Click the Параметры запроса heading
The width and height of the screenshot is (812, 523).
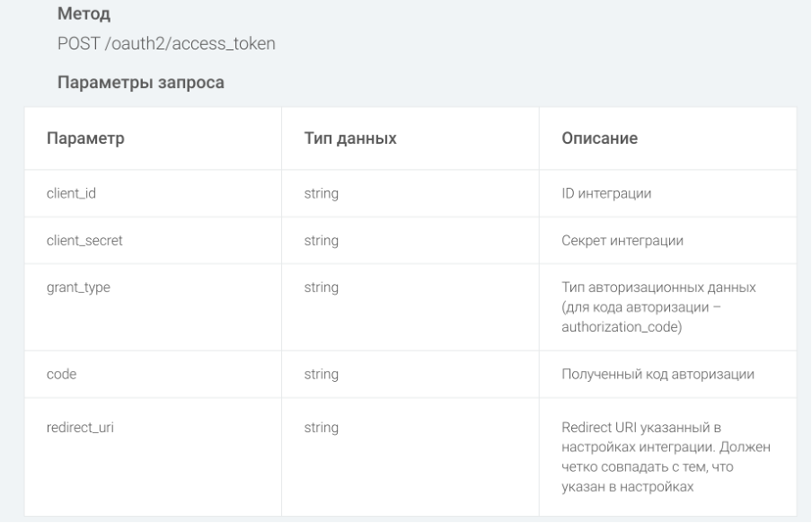click(x=141, y=83)
